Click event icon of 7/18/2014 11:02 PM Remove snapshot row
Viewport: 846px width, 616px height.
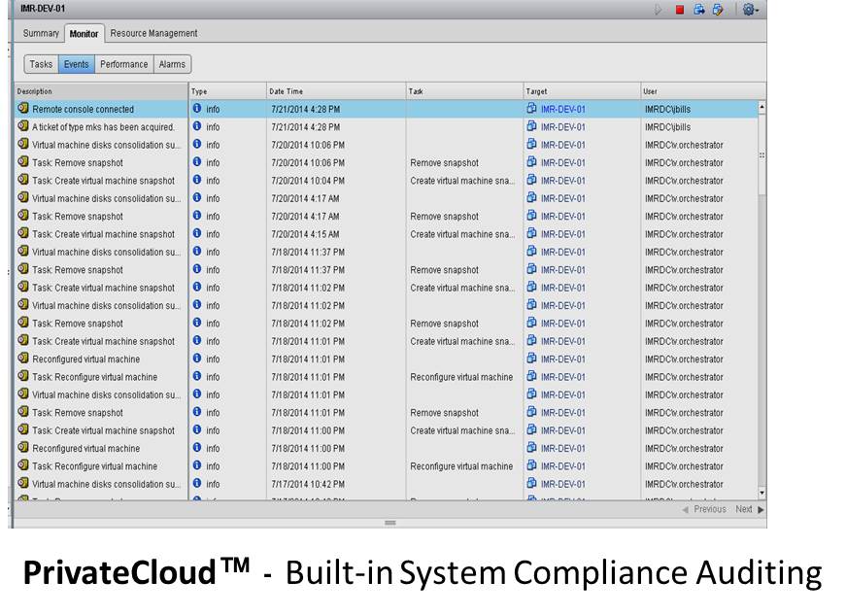(22, 323)
